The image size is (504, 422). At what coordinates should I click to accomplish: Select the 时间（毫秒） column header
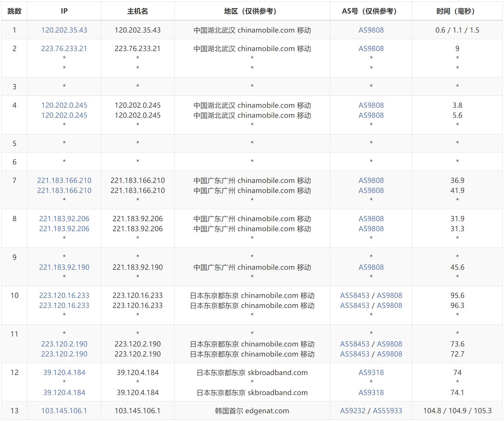[457, 11]
